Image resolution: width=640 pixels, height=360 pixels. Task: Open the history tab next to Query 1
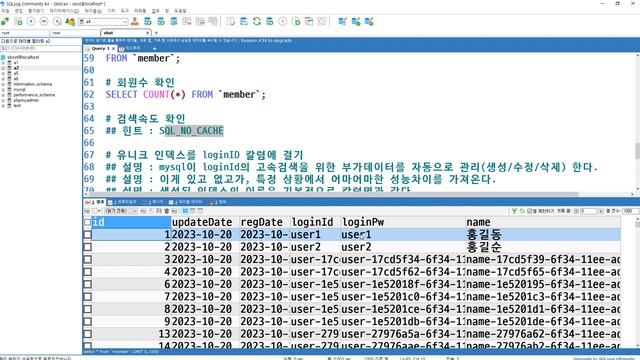pyautogui.click(x=131, y=49)
